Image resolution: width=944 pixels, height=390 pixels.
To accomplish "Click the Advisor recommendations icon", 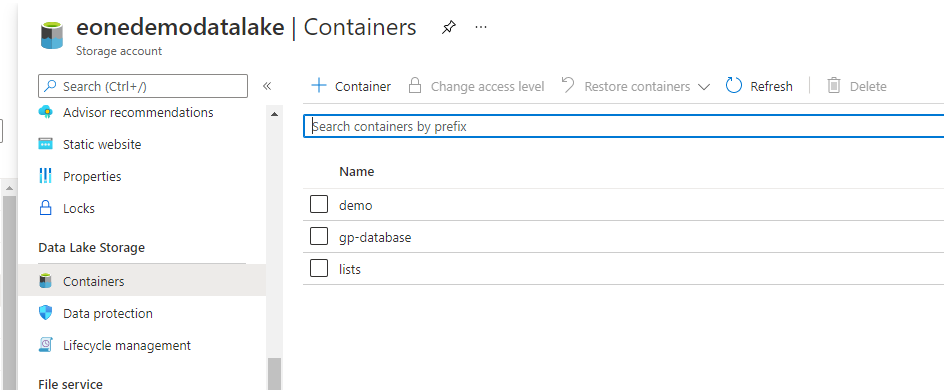I will [x=46, y=112].
